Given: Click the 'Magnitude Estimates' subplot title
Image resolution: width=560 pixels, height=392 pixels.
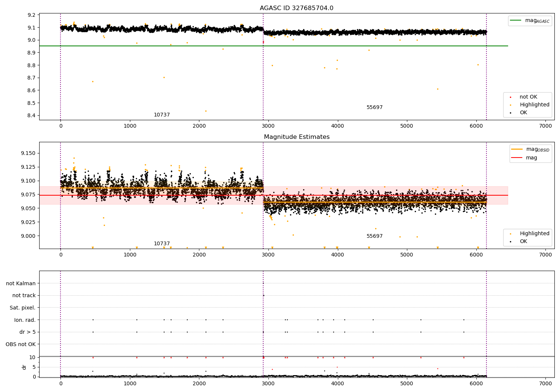Looking at the screenshot, I should click(296, 137).
